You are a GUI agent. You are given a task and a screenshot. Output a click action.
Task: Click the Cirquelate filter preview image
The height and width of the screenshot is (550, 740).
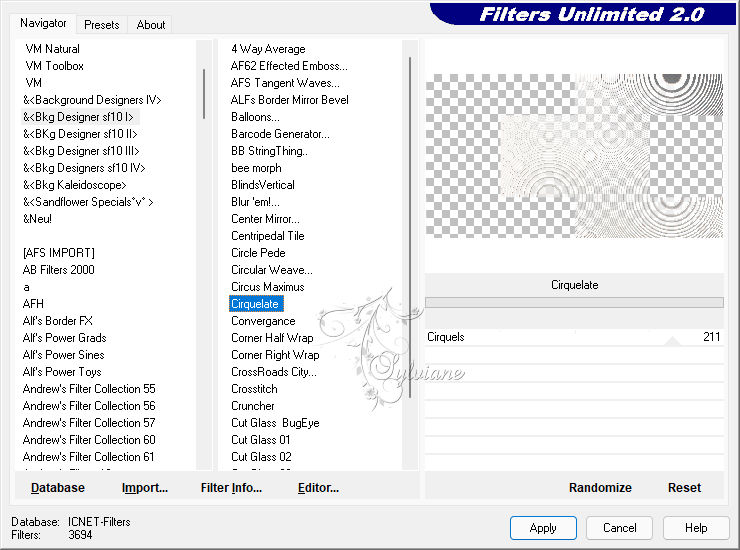coord(574,155)
